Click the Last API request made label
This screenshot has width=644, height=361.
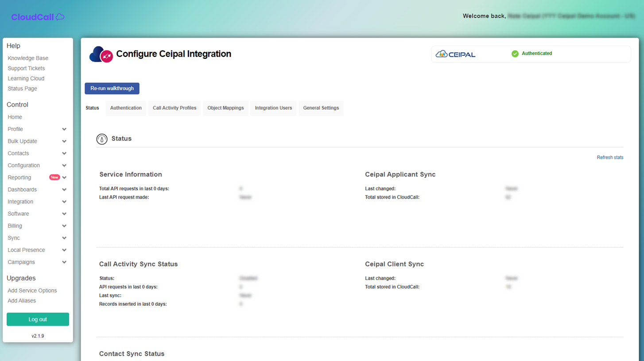tap(124, 197)
